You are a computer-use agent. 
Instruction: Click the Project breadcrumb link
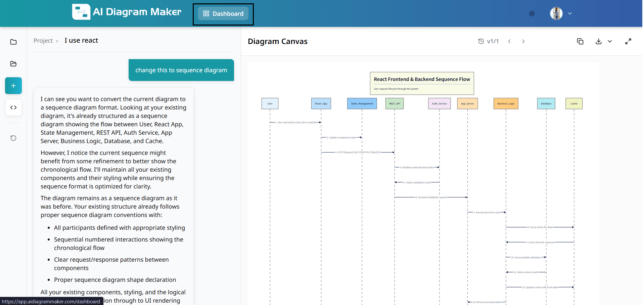(x=43, y=41)
